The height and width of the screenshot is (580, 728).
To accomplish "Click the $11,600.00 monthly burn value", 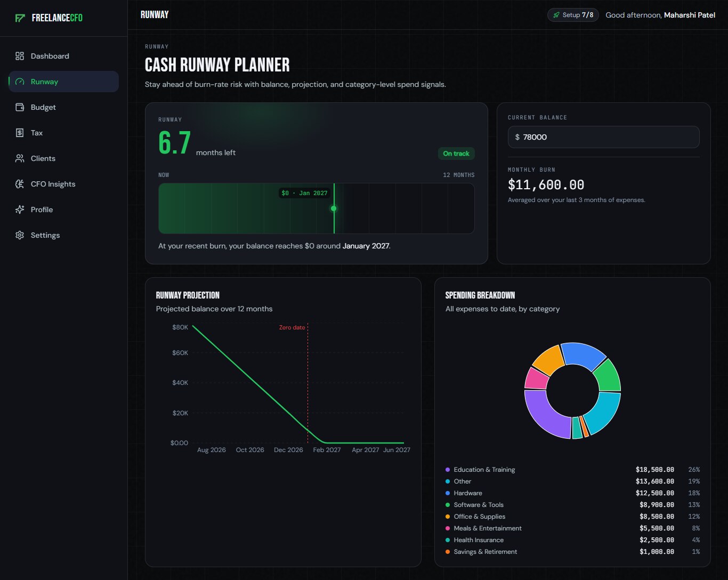I will 546,185.
